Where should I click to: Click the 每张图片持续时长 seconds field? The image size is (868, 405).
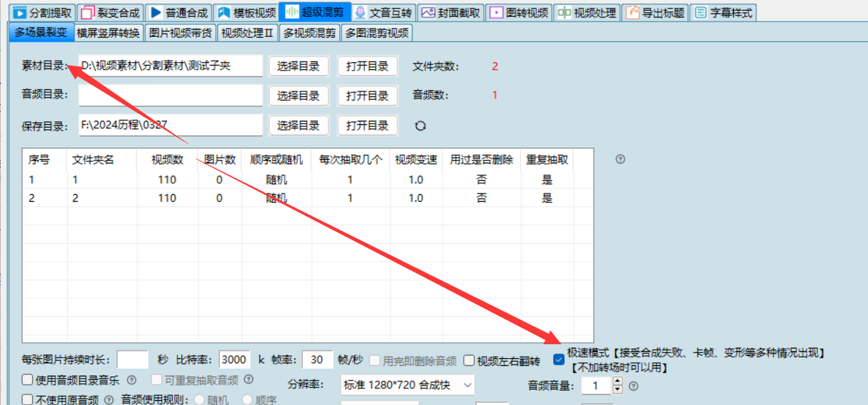click(x=133, y=360)
